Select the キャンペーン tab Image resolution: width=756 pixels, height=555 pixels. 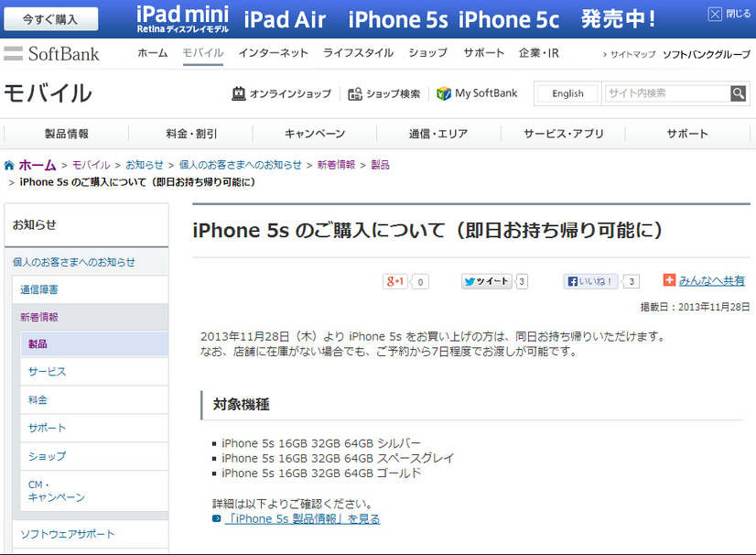pos(315,134)
